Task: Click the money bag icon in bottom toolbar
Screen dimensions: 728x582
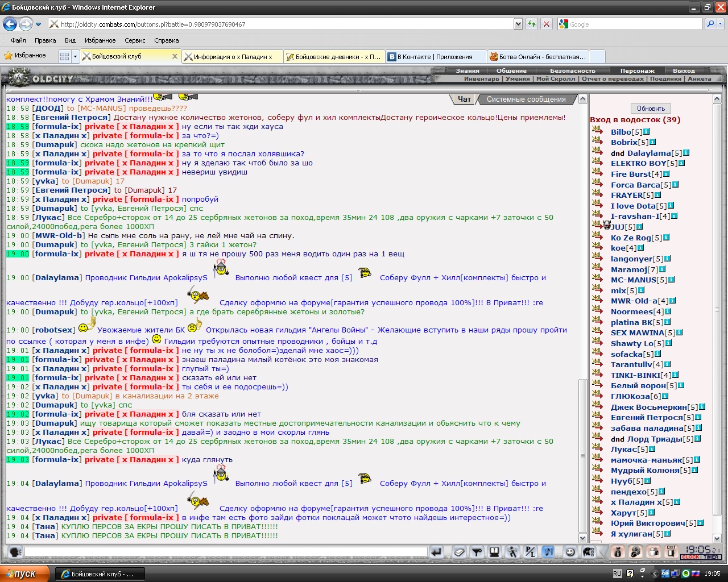Action: pos(618,551)
